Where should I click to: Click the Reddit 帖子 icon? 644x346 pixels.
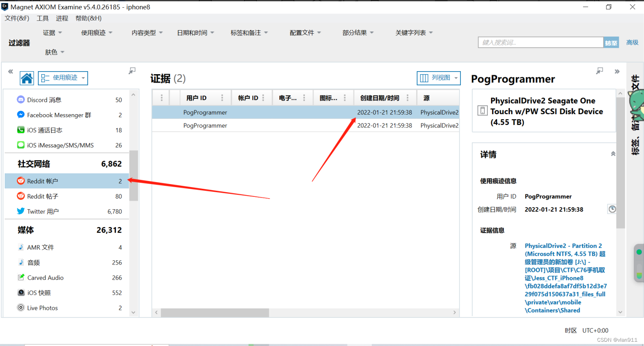point(20,196)
